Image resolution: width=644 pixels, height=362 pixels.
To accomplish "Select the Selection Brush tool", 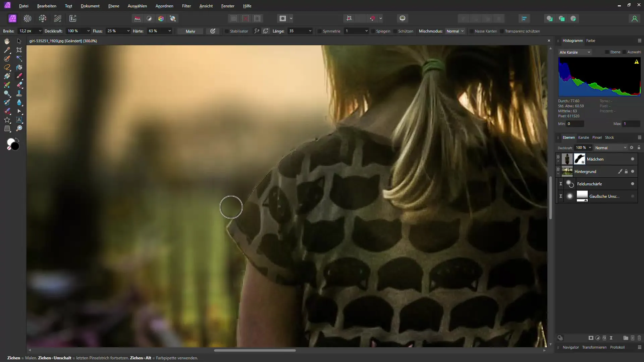I will [x=7, y=59].
